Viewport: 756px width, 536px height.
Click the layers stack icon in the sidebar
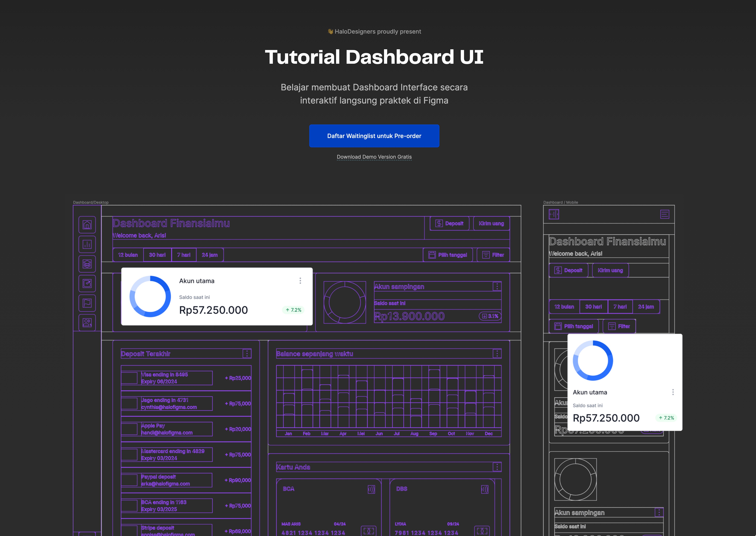(x=87, y=264)
